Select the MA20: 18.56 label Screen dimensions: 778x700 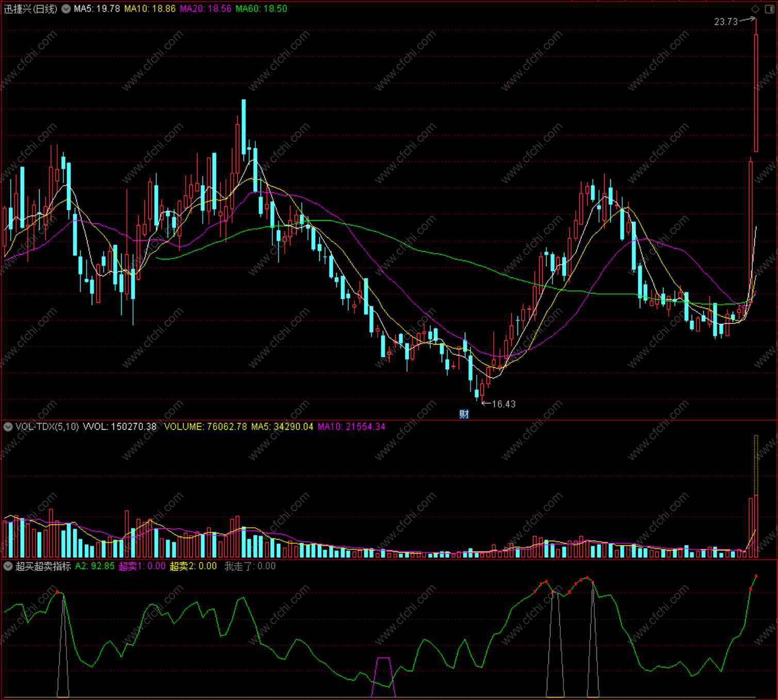[x=206, y=9]
